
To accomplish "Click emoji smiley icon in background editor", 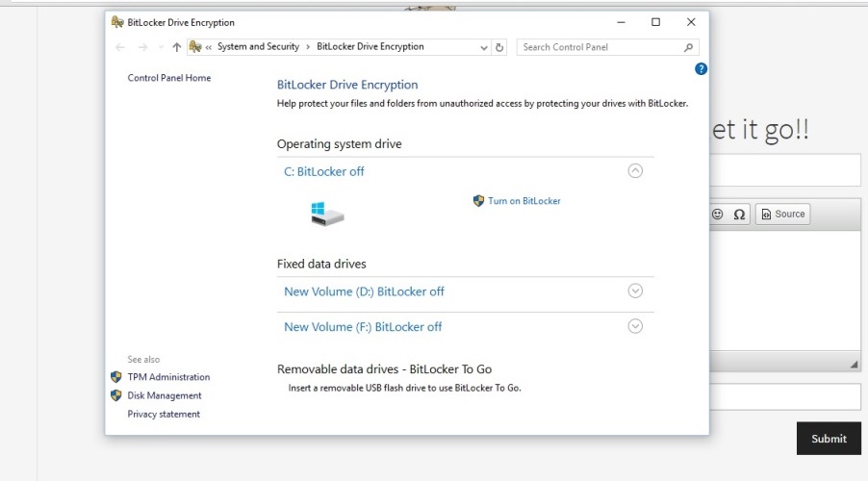I will point(718,214).
